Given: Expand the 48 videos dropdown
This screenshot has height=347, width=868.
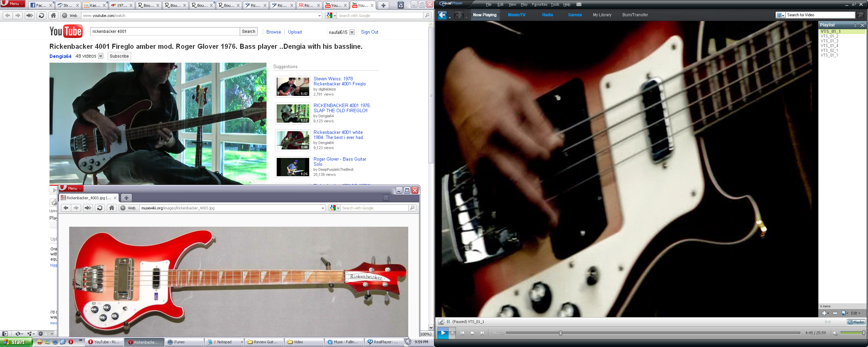Looking at the screenshot, I should (x=101, y=56).
